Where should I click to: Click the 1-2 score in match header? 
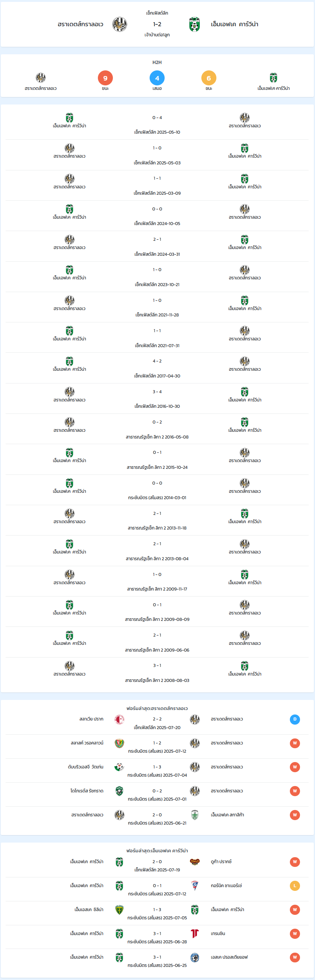[157, 24]
